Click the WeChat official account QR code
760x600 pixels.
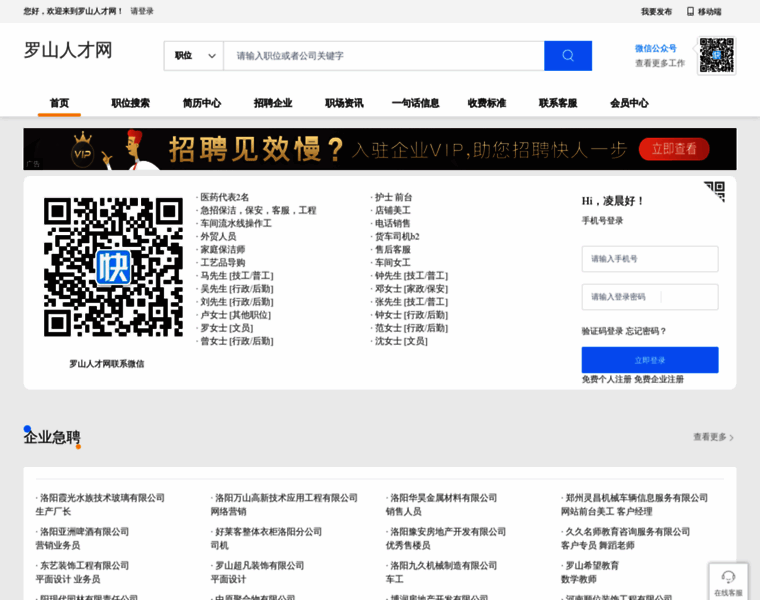(716, 56)
